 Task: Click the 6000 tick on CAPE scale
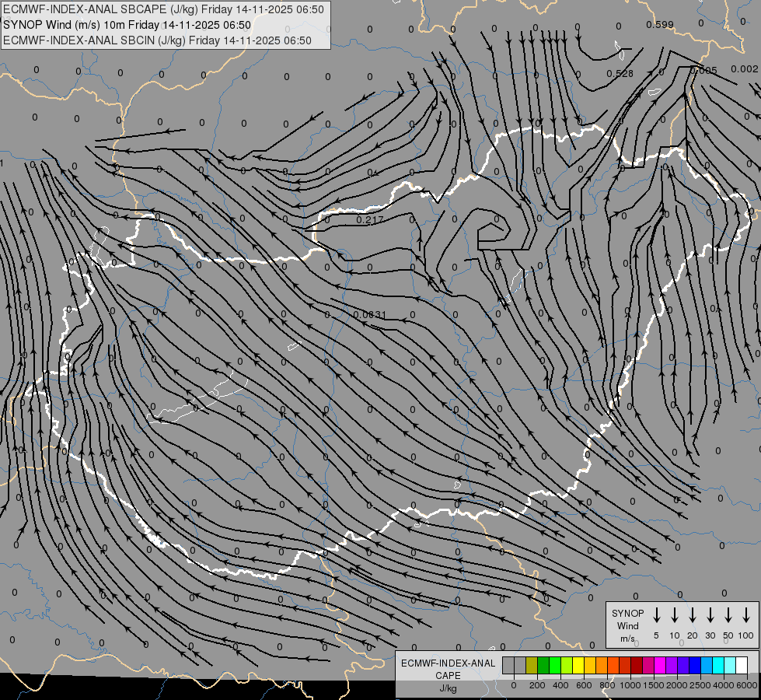[747, 685]
